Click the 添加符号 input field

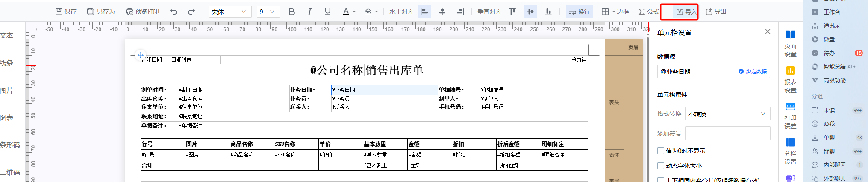(727, 133)
